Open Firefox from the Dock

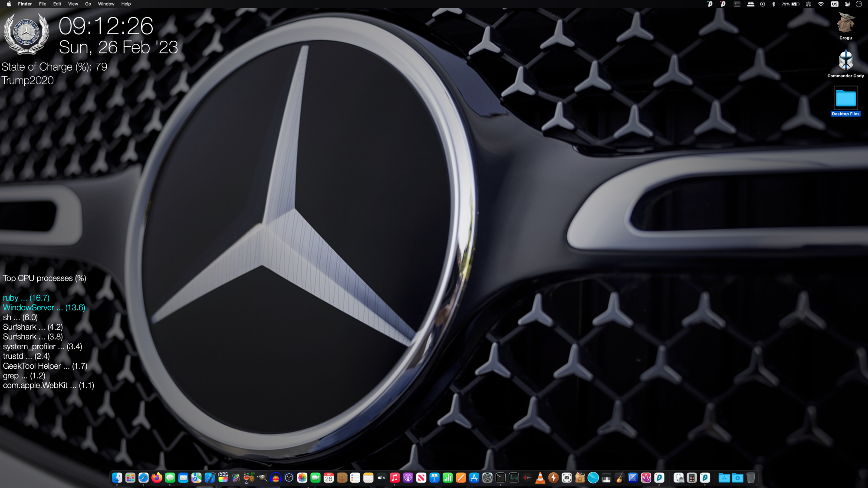[157, 478]
